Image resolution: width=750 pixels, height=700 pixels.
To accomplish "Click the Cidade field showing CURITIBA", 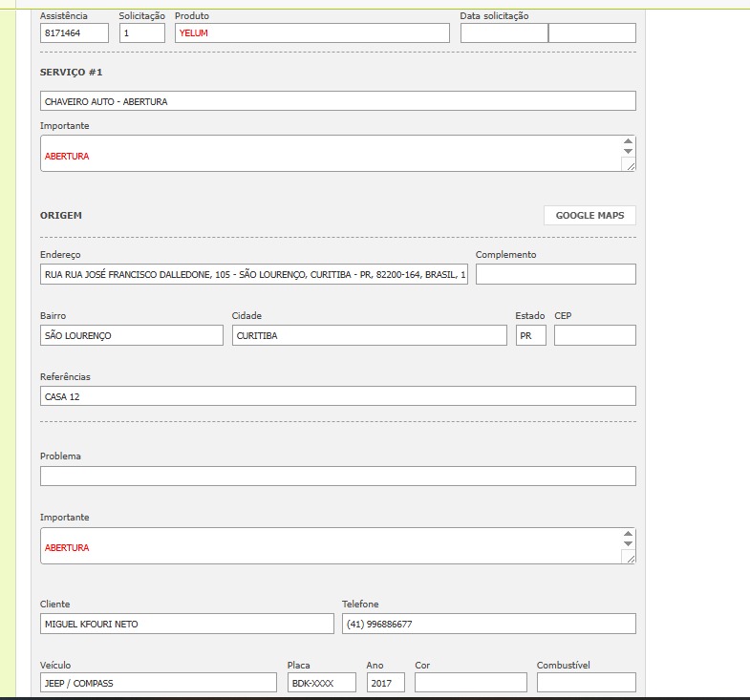I will 369,336.
